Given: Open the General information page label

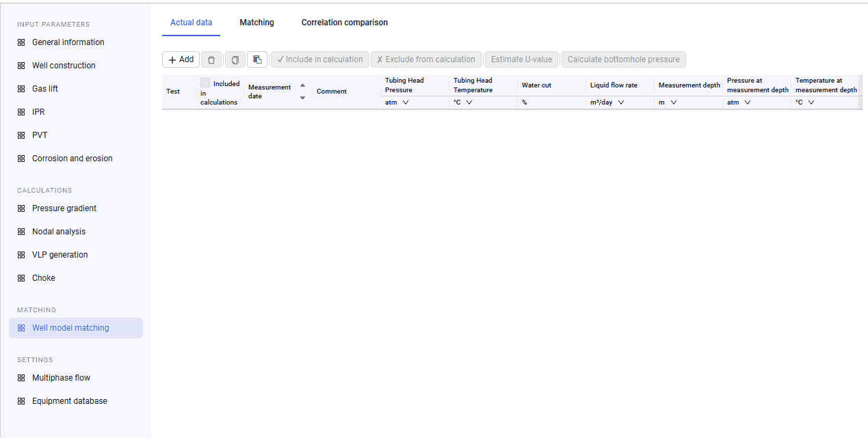Looking at the screenshot, I should coord(68,42).
